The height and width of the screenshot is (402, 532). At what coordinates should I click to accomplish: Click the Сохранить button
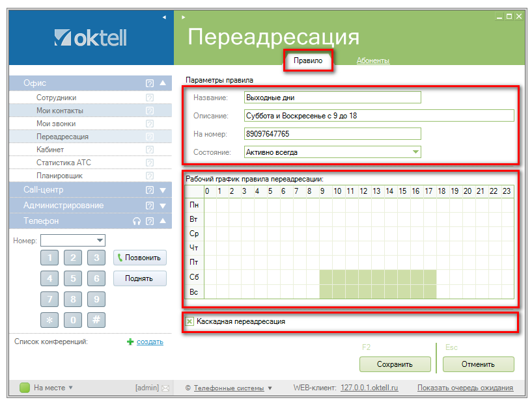click(x=395, y=364)
